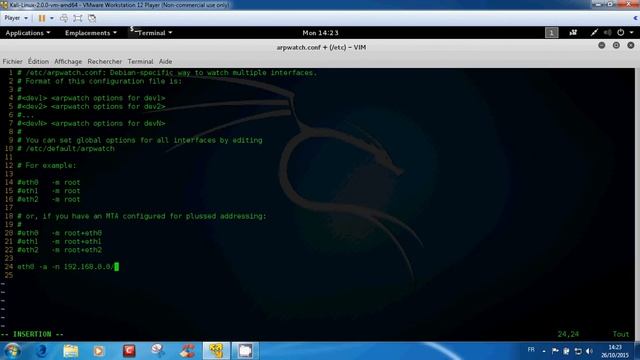Open the Terminal menu in the menu bar
640x360 pixels.
pos(140,62)
